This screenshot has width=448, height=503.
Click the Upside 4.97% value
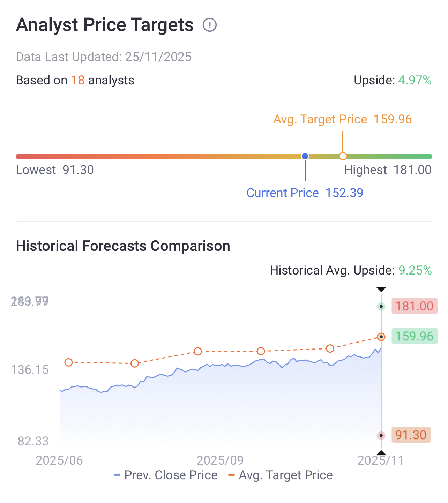click(x=415, y=80)
